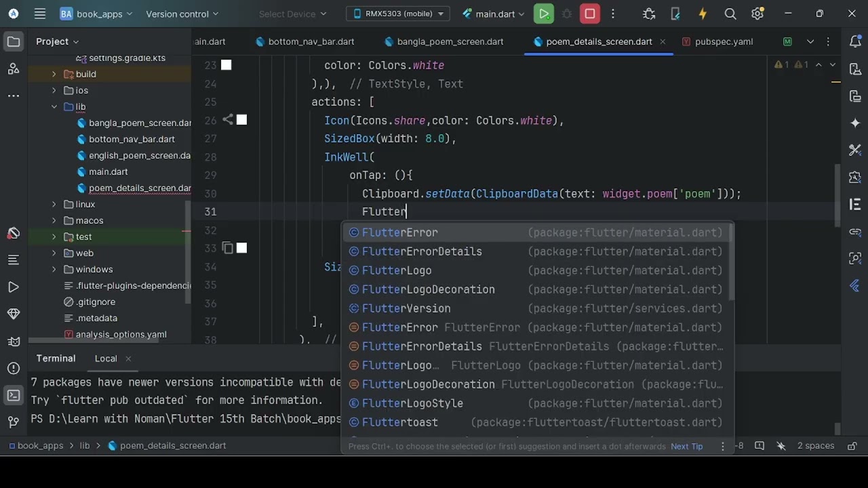
Task: Open the main hamburger menu
Action: pyautogui.click(x=40, y=14)
